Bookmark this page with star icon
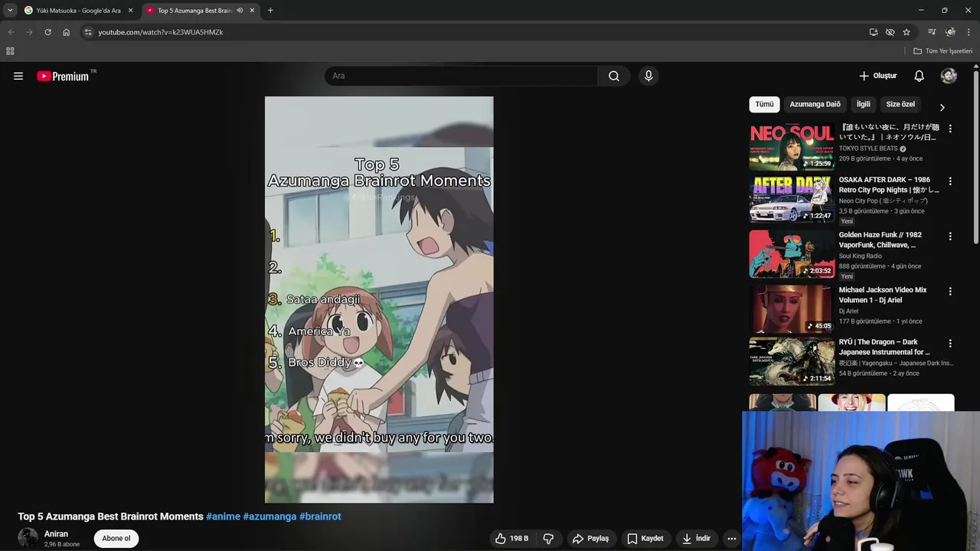This screenshot has height=551, width=980. (906, 32)
